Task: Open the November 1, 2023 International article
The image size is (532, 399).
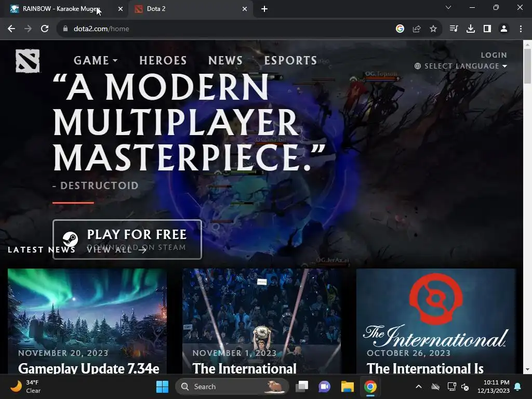Action: pyautogui.click(x=262, y=321)
